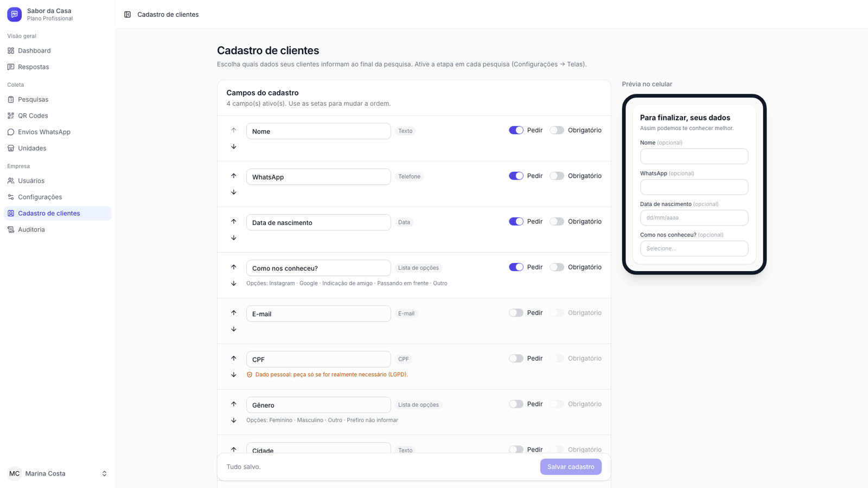Turn on Pedir for CPF
This screenshot has height=488, width=868.
coord(516,358)
